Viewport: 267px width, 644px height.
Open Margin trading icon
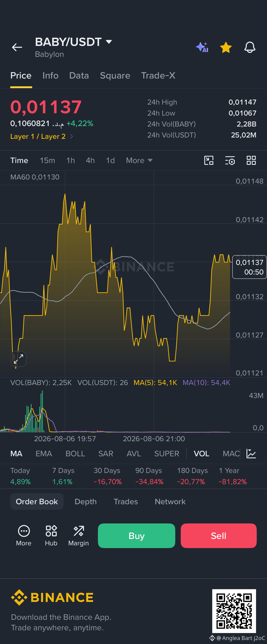(79, 536)
